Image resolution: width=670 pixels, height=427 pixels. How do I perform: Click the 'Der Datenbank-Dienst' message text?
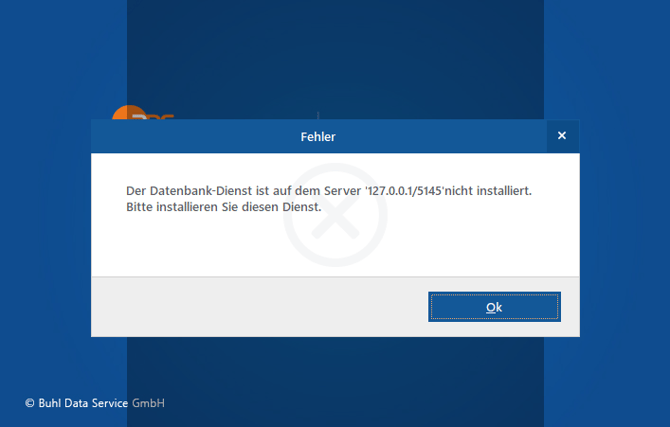click(189, 191)
